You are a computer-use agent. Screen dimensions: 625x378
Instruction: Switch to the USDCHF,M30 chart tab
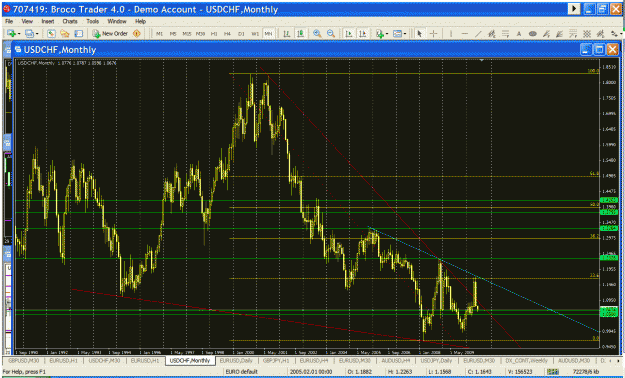coord(104,360)
